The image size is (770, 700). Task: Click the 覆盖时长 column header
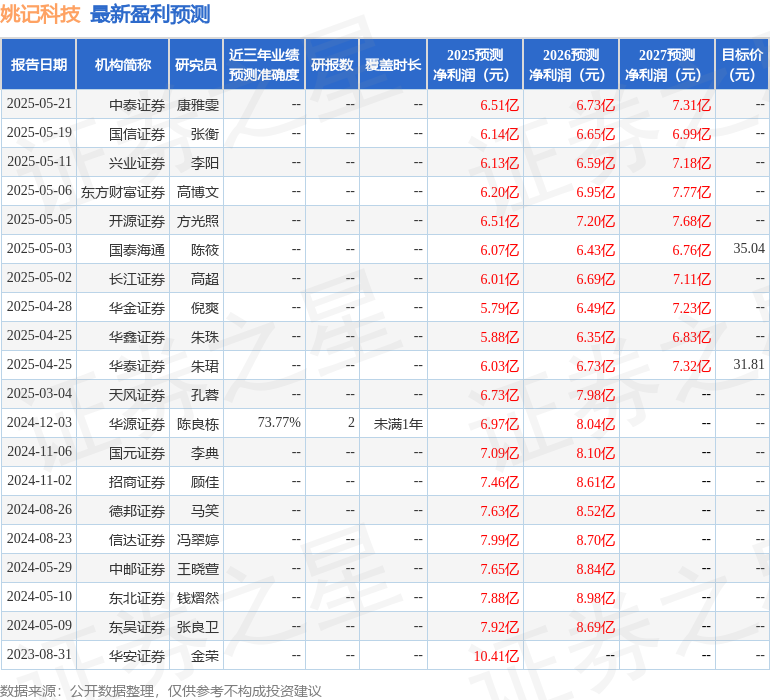click(x=393, y=65)
